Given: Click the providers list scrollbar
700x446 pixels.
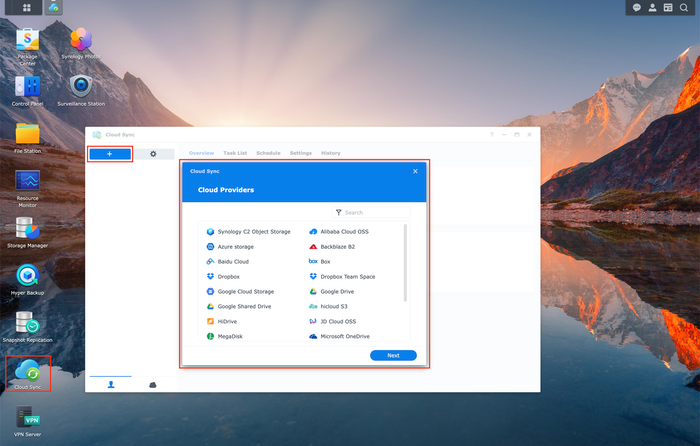Looking at the screenshot, I should pyautogui.click(x=405, y=263).
